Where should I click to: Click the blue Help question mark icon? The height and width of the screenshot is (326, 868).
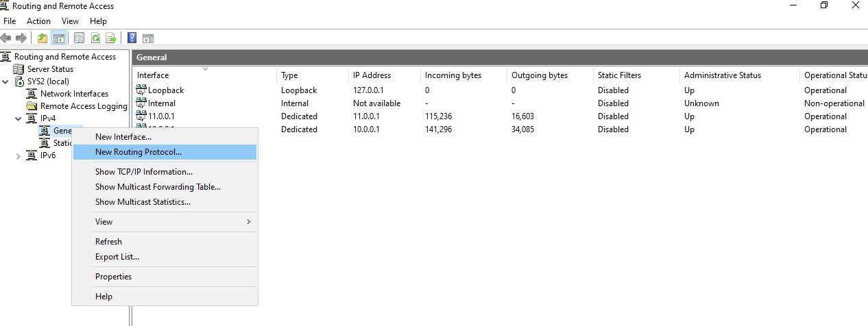[x=132, y=38]
